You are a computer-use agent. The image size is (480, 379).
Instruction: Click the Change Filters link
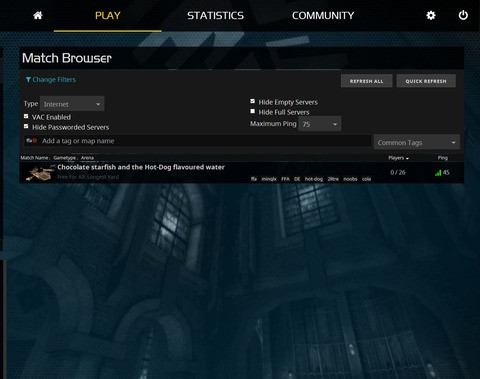tap(54, 79)
